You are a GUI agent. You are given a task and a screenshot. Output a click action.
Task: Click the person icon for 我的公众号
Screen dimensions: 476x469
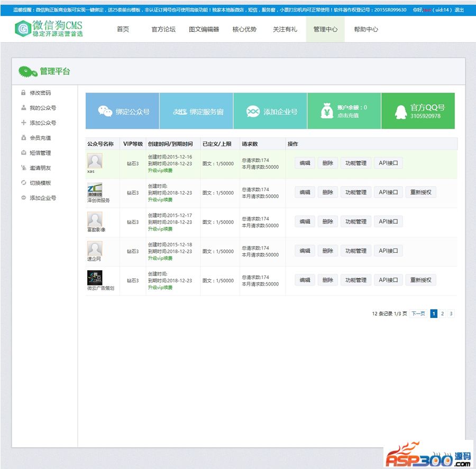[x=23, y=108]
